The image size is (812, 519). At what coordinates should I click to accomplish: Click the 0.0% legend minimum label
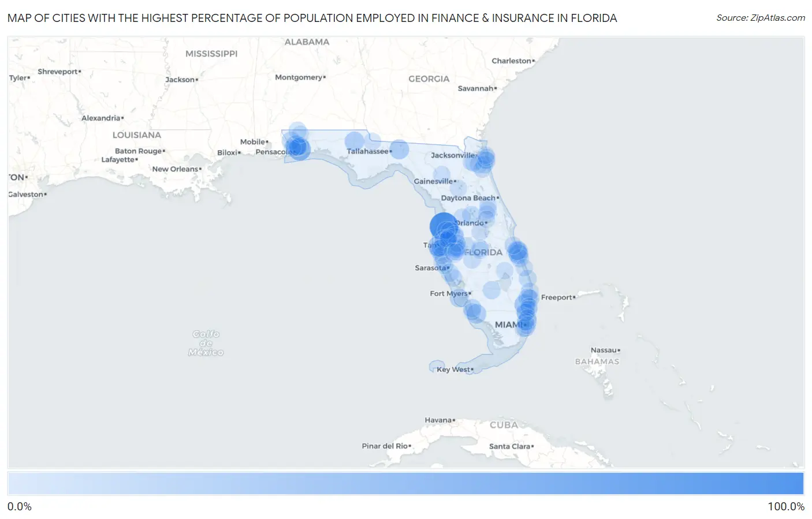click(x=20, y=507)
